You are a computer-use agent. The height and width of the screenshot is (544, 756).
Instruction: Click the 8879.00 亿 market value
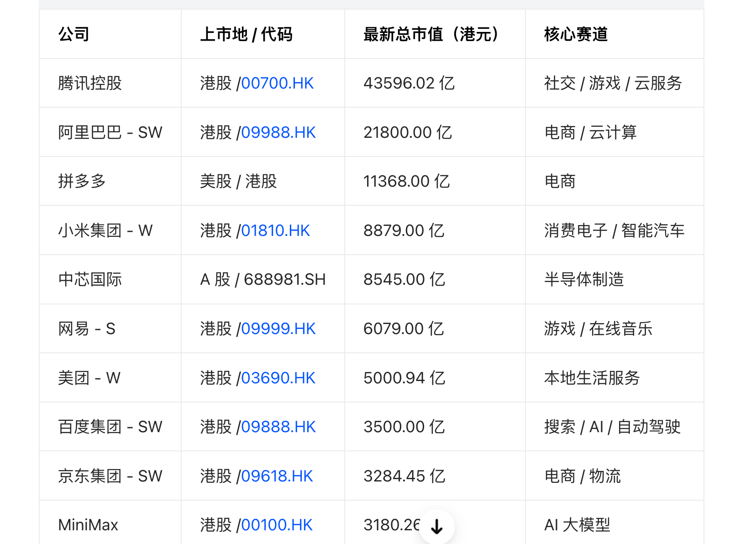point(404,230)
